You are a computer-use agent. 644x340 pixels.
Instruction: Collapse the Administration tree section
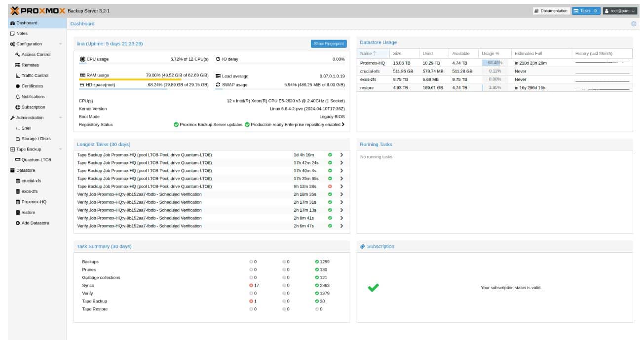(x=61, y=118)
